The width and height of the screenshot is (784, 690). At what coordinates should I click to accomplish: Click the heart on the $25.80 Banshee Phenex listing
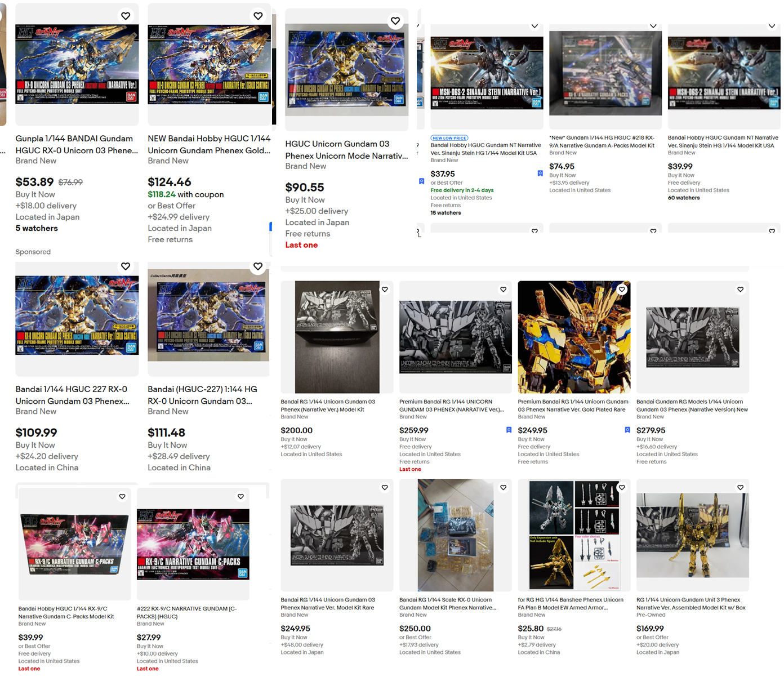[622, 487]
